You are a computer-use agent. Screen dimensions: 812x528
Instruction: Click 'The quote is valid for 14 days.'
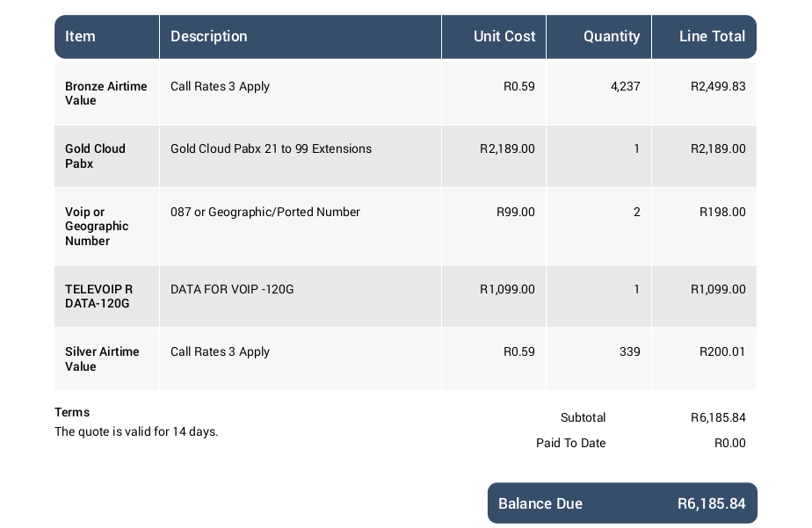tap(136, 431)
